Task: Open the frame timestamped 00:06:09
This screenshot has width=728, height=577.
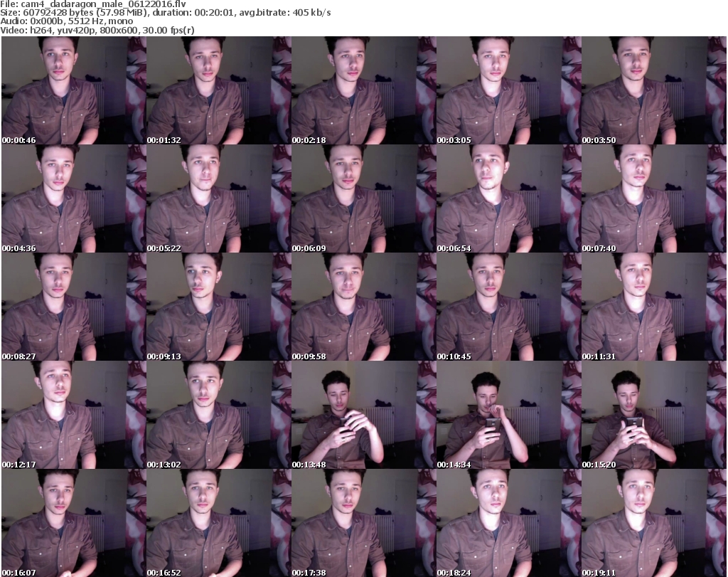Action: pos(363,198)
